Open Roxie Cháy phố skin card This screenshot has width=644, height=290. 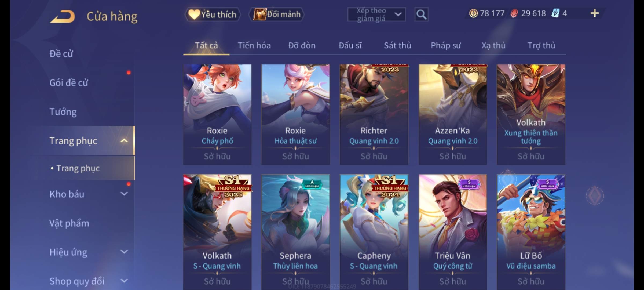point(217,115)
